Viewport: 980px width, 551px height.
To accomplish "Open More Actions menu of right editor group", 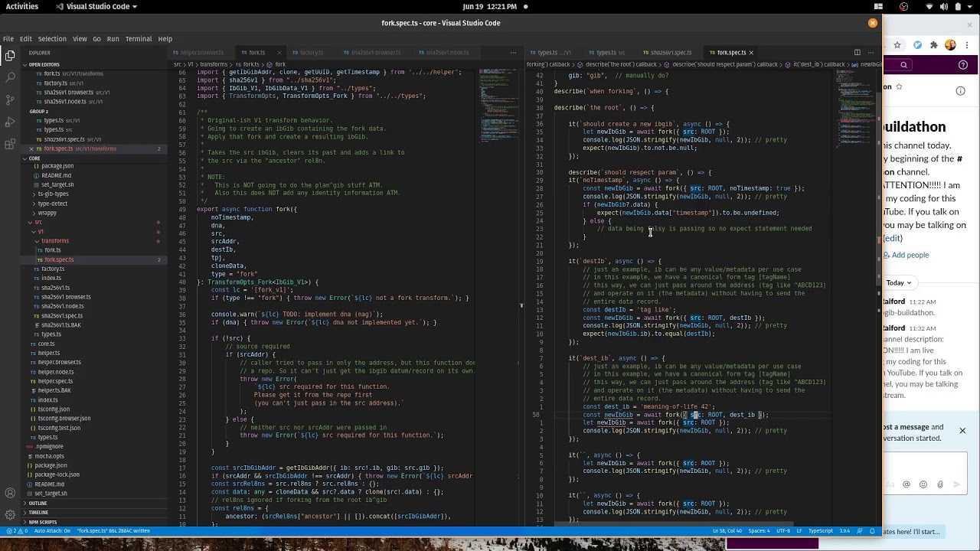I will [x=870, y=52].
